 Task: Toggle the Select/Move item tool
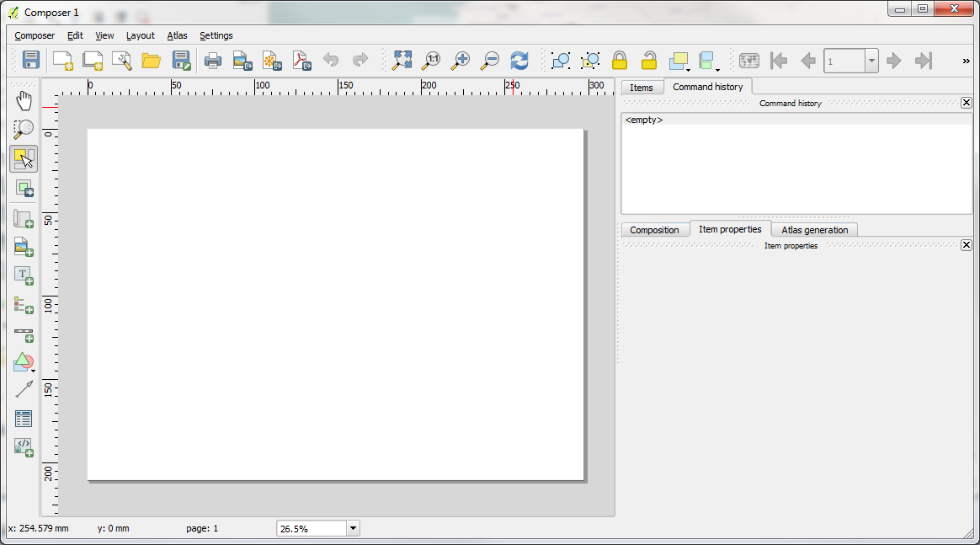click(24, 159)
